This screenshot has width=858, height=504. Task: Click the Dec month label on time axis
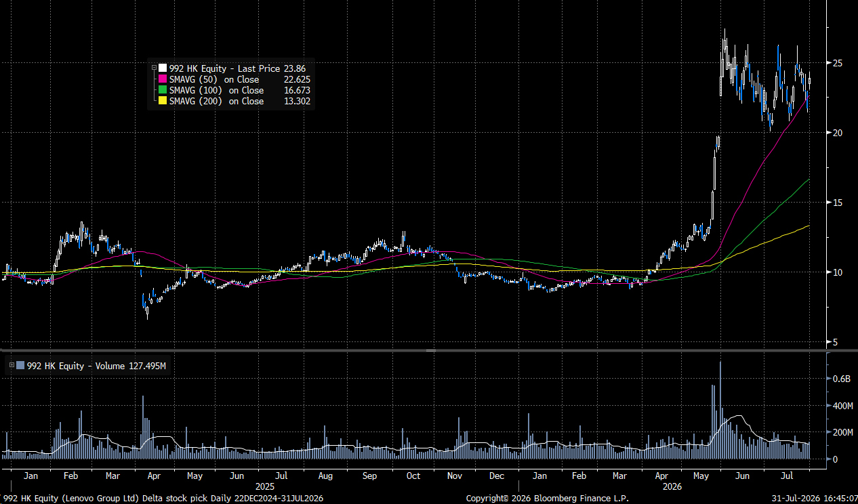click(x=497, y=476)
